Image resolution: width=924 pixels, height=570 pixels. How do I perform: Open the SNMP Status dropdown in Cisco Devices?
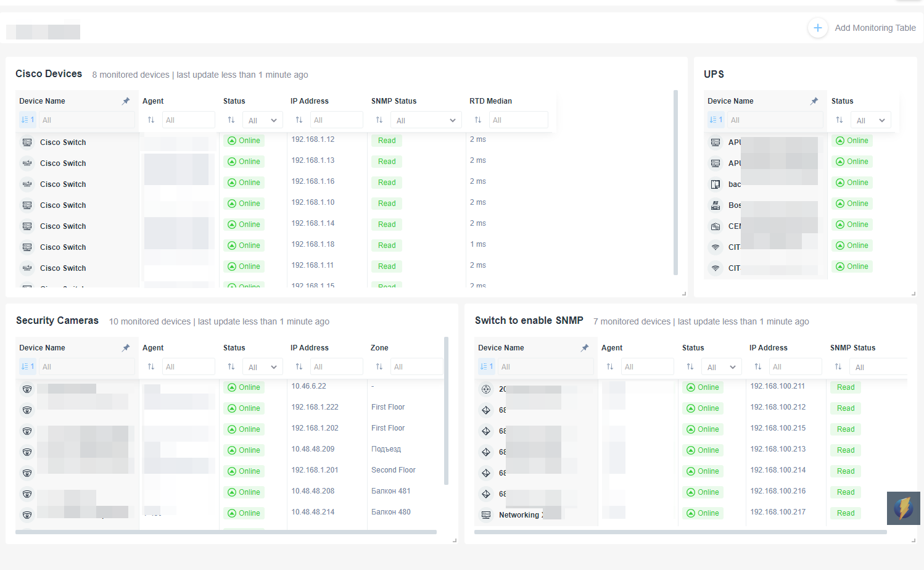point(426,119)
